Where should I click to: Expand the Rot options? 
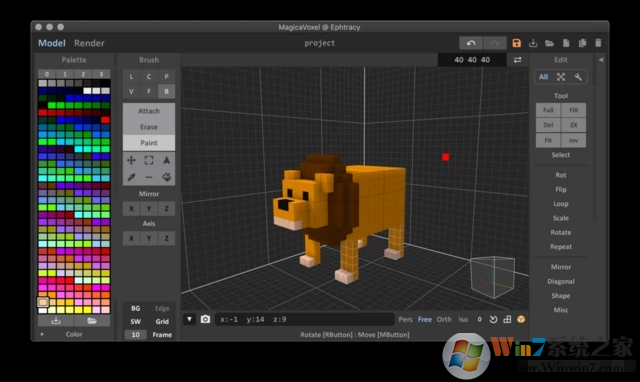pyautogui.click(x=561, y=175)
